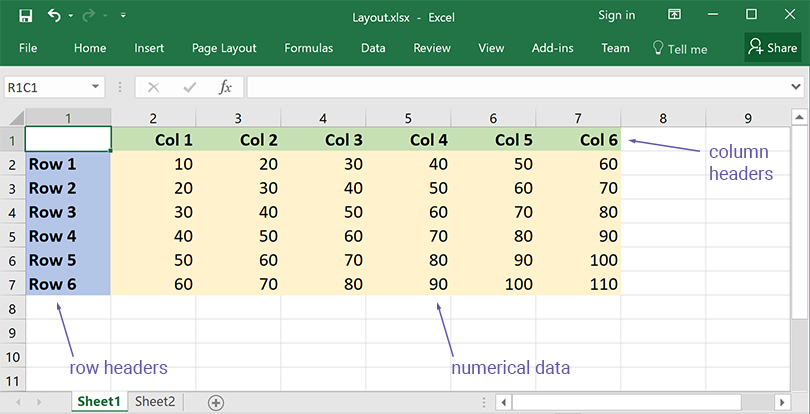Screen dimensions: 810x414
Task: Select row header 4
Action: point(12,212)
